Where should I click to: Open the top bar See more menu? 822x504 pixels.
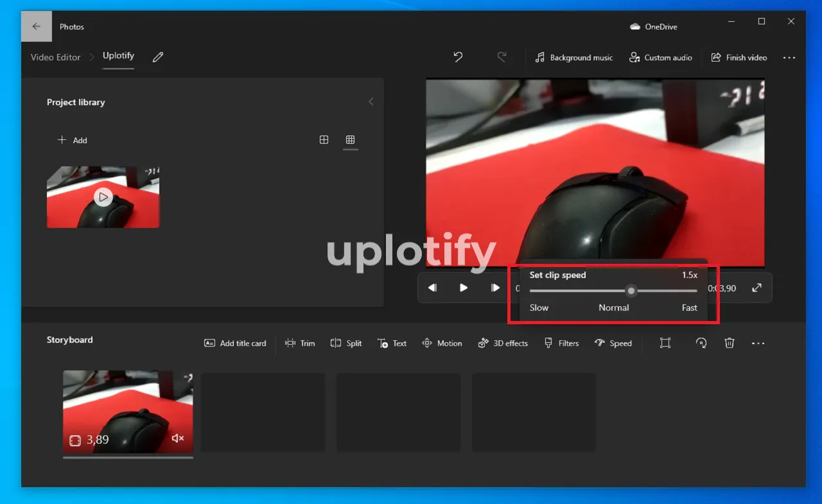pyautogui.click(x=789, y=58)
